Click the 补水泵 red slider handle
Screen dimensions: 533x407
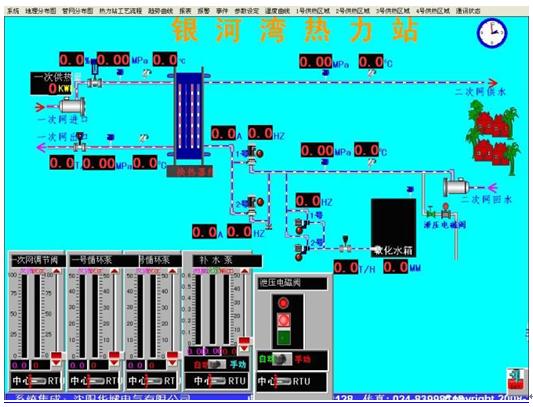(244, 340)
